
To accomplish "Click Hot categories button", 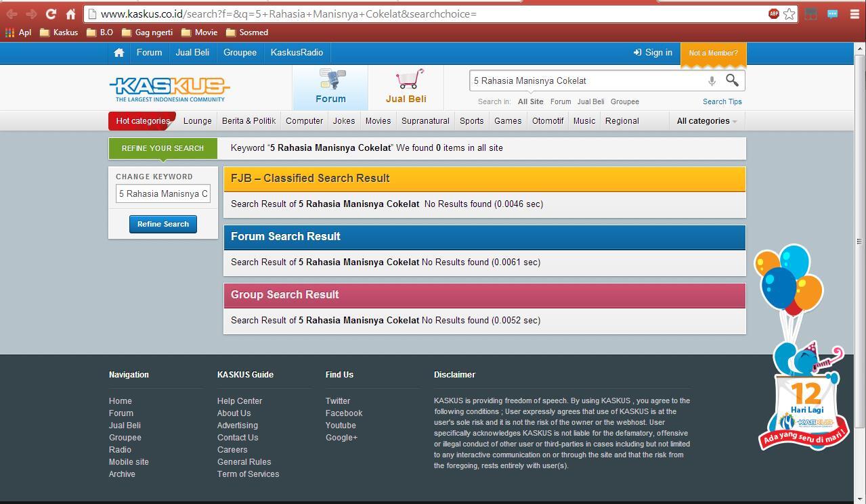I will 142,121.
